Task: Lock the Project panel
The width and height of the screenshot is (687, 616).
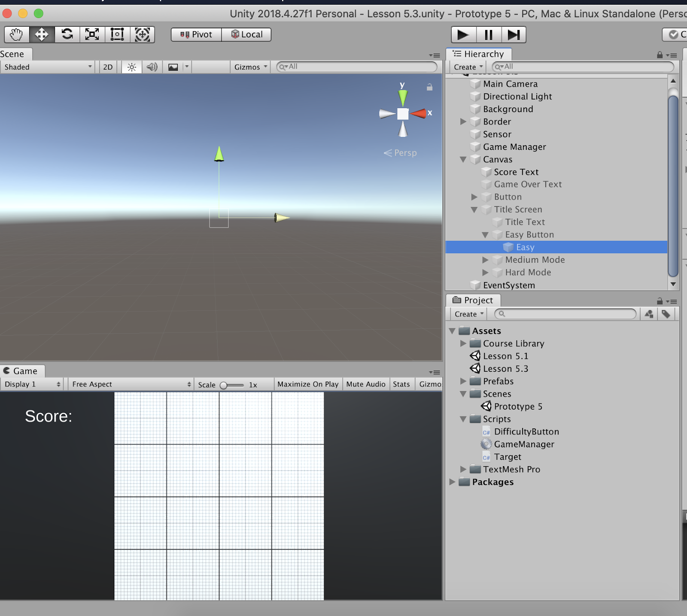Action: (x=660, y=301)
